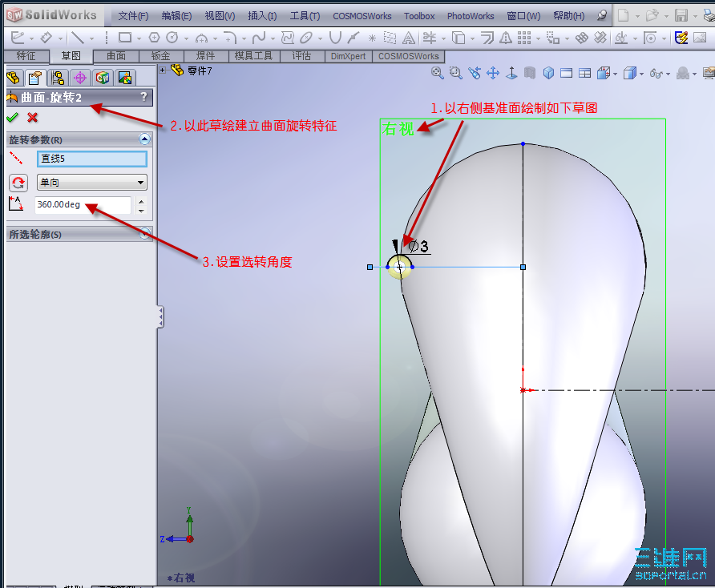This screenshot has width=715, height=588.
Task: Open the 单向 revolve type dropdown
Action: point(92,183)
